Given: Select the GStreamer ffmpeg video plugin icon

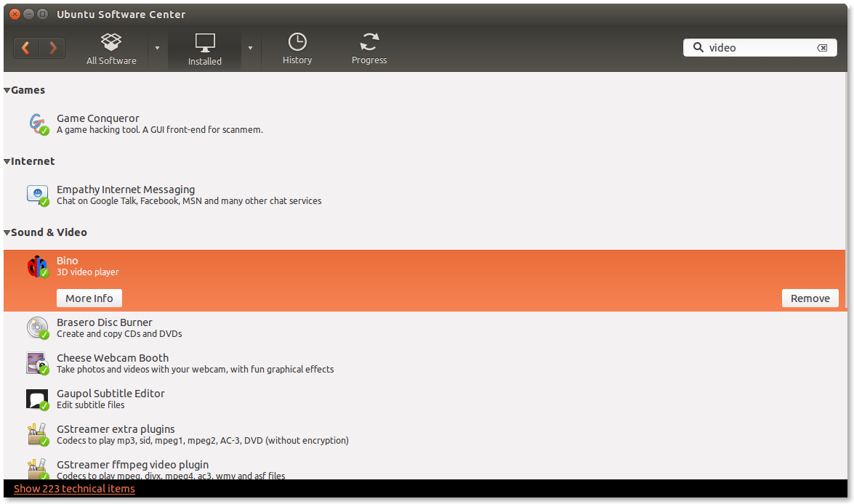Looking at the screenshot, I should tap(38, 469).
